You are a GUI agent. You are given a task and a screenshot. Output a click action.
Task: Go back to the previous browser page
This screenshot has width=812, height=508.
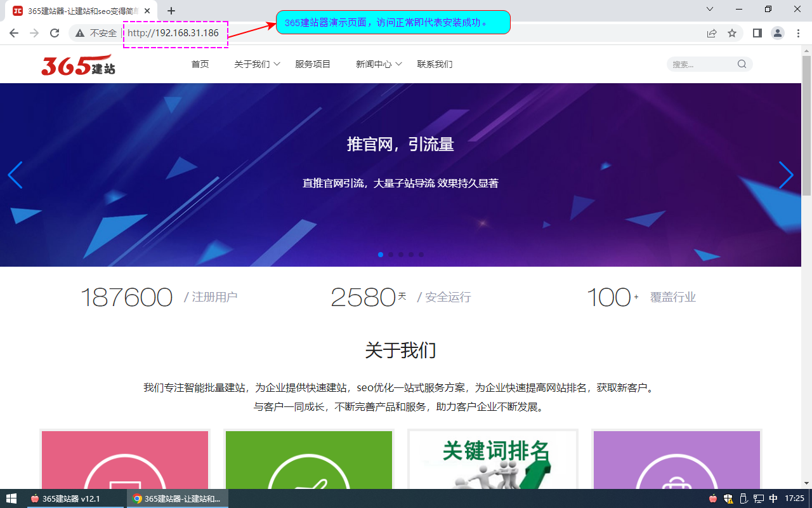[14, 33]
